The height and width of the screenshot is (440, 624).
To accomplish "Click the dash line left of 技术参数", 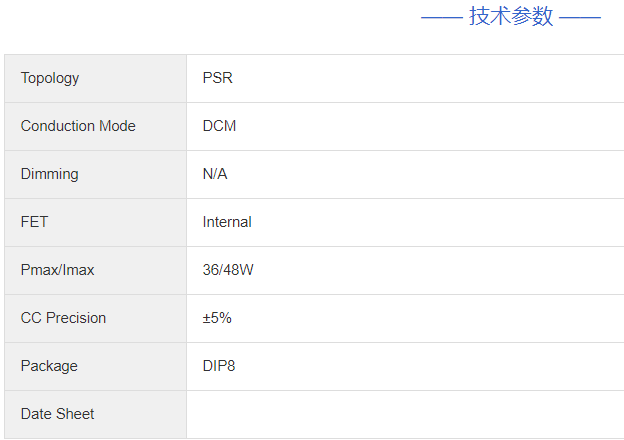I will point(441,17).
